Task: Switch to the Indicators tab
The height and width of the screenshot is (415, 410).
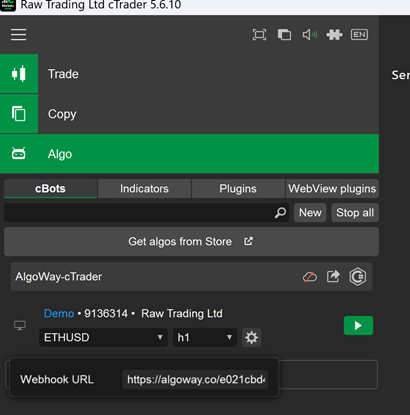Action: coord(144,189)
